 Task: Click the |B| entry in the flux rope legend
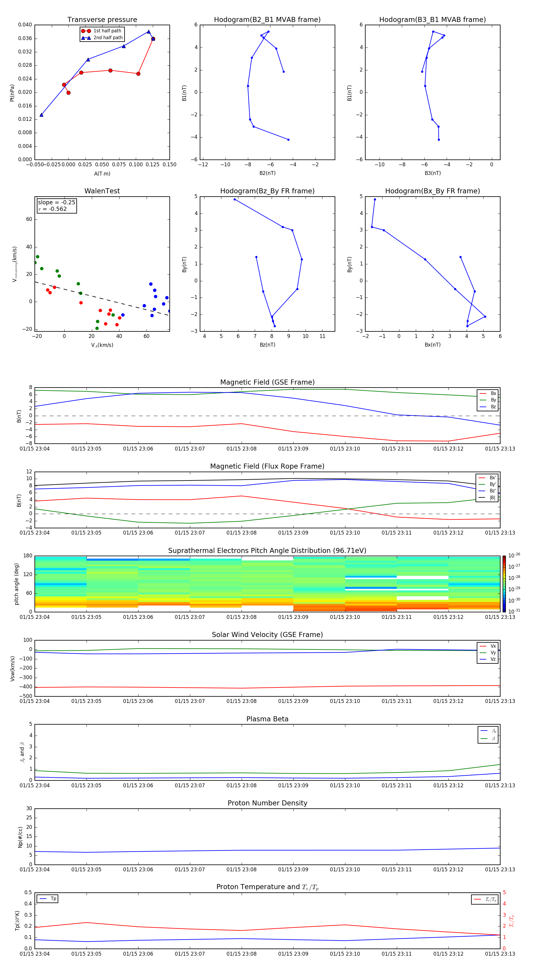pos(487,498)
